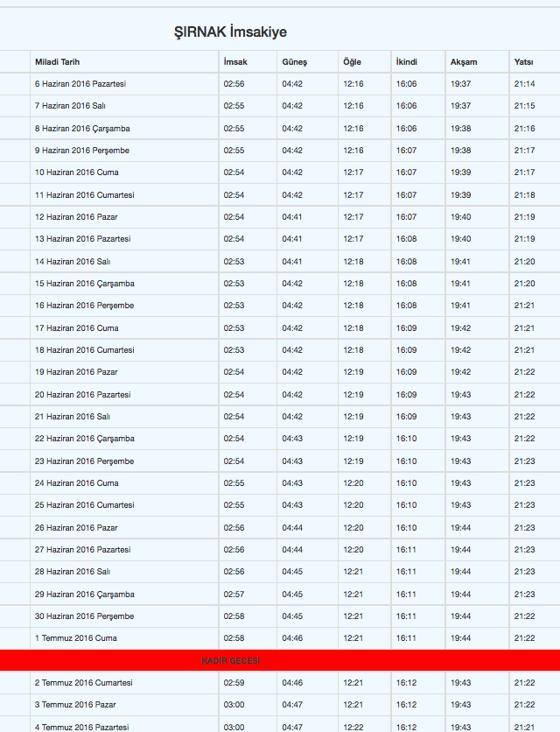
Task: Click the İkindi column header
Action: point(407,61)
